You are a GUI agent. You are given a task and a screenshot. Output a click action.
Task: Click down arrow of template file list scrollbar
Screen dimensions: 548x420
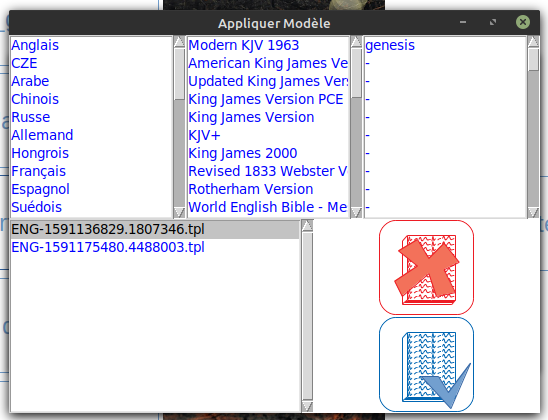click(307, 406)
